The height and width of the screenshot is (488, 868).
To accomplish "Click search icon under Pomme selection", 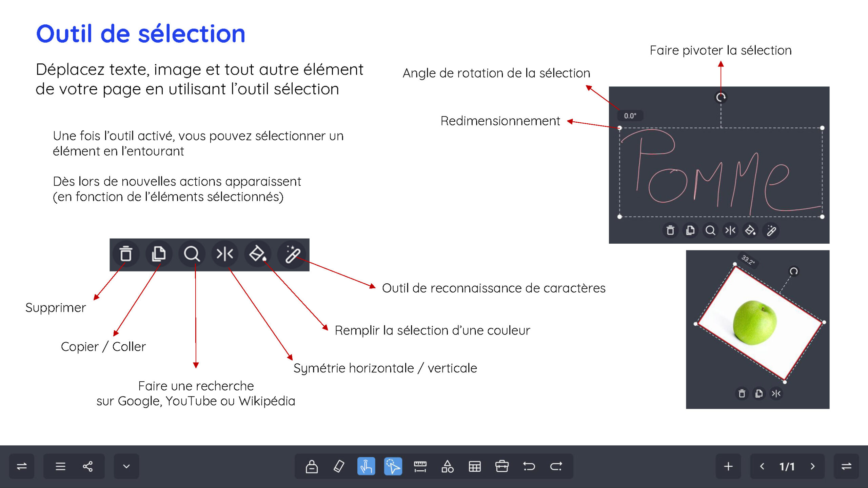I will [x=710, y=230].
